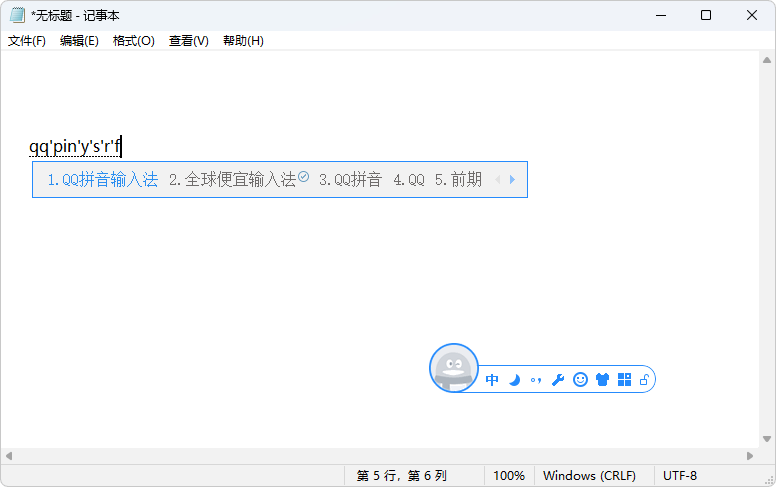Click the horizontal scrollbar left arrow

(9, 456)
